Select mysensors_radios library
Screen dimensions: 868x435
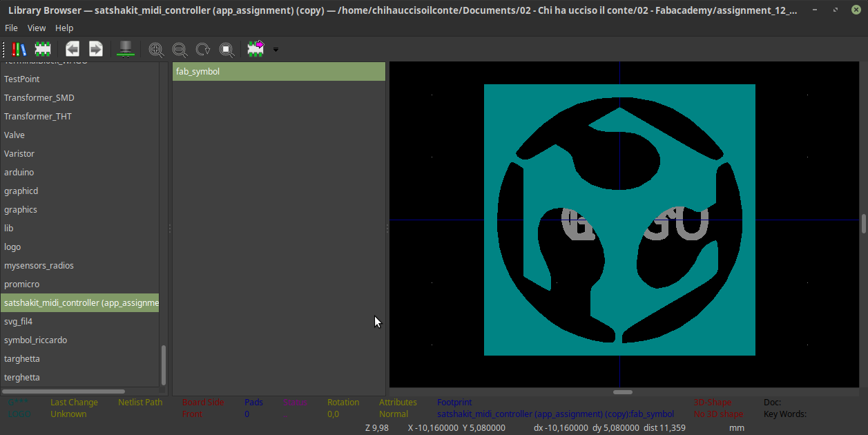79,266
